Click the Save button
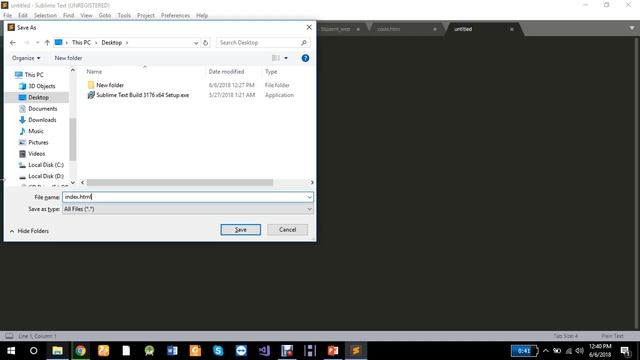This screenshot has width=640, height=360. coord(240,230)
